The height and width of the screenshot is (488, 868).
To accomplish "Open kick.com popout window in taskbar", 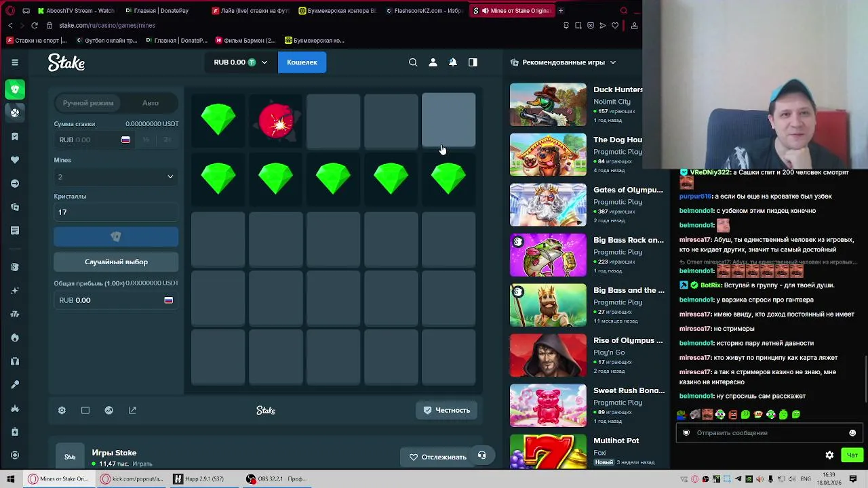I will [133, 479].
